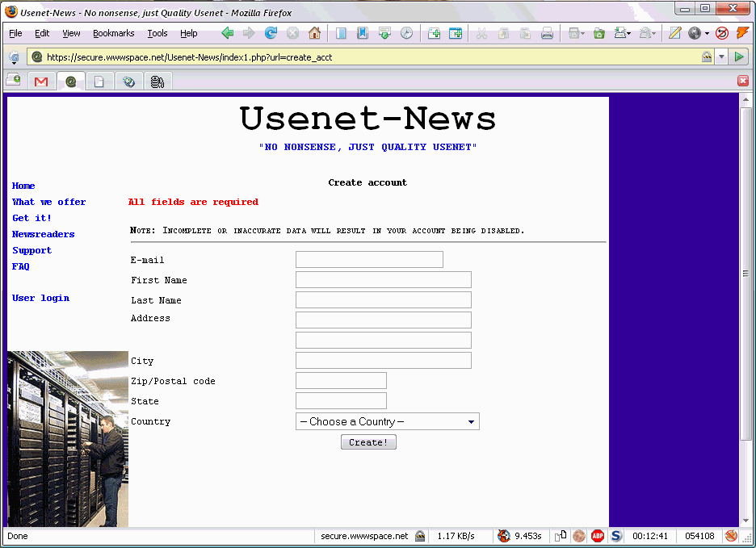756x548 pixels.
Task: Click the green Go arrow by address bar
Action: tap(739, 56)
